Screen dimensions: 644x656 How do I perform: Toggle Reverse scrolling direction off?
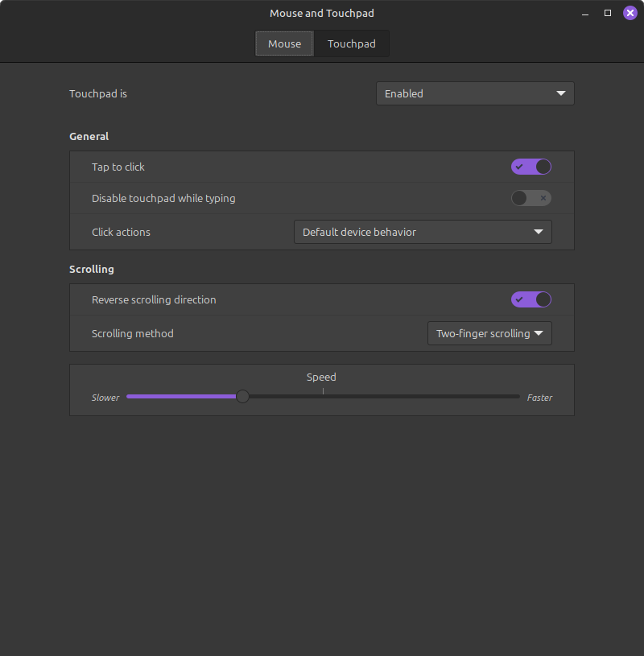(x=531, y=299)
